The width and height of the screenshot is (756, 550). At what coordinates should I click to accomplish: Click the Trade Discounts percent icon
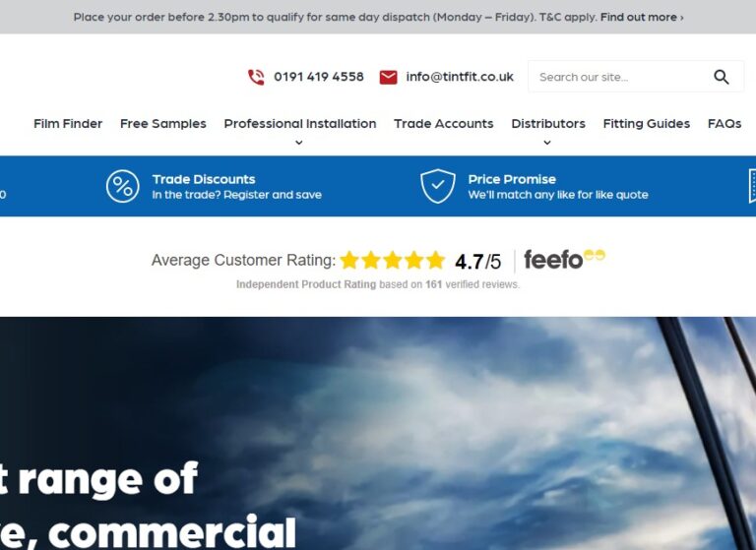pyautogui.click(x=122, y=186)
